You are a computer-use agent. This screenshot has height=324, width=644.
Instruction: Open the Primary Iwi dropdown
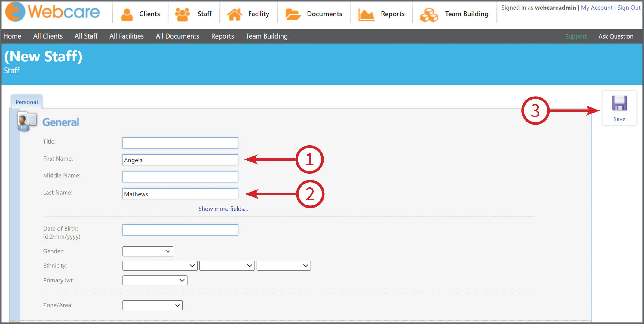[155, 280]
